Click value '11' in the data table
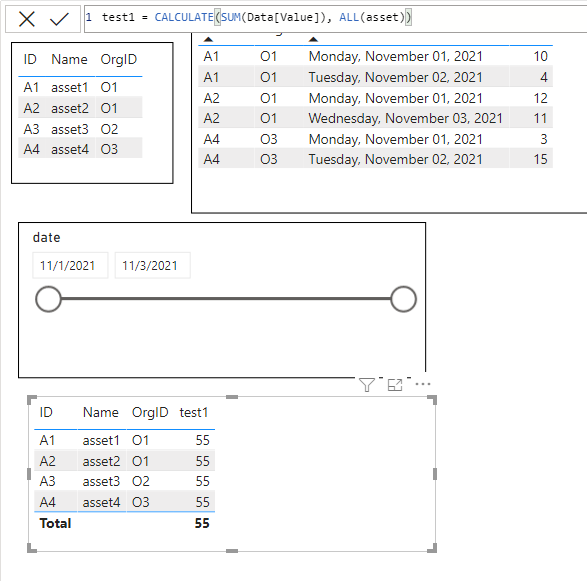 point(541,118)
